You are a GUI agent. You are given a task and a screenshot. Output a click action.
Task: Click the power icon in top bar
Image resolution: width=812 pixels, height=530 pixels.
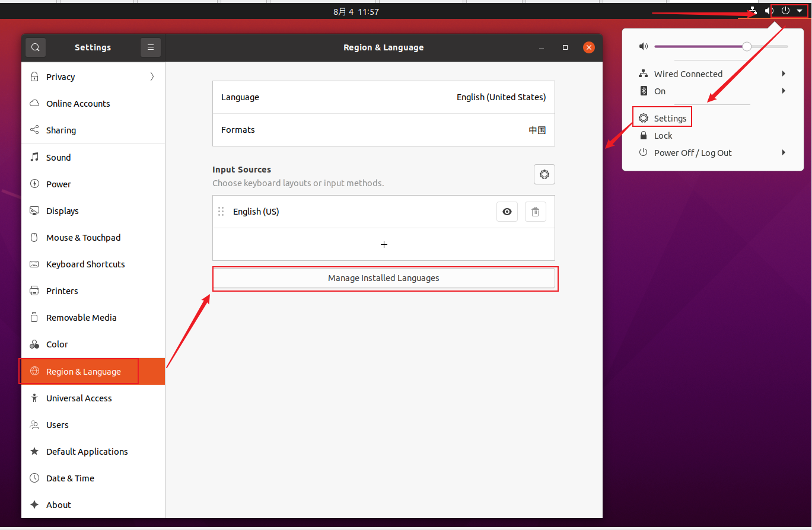(x=785, y=11)
